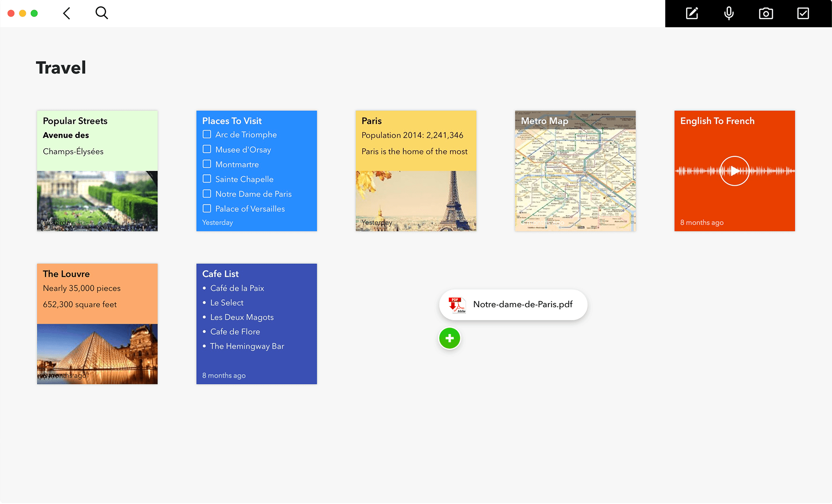
Task: Create a new checklist note
Action: tap(803, 14)
